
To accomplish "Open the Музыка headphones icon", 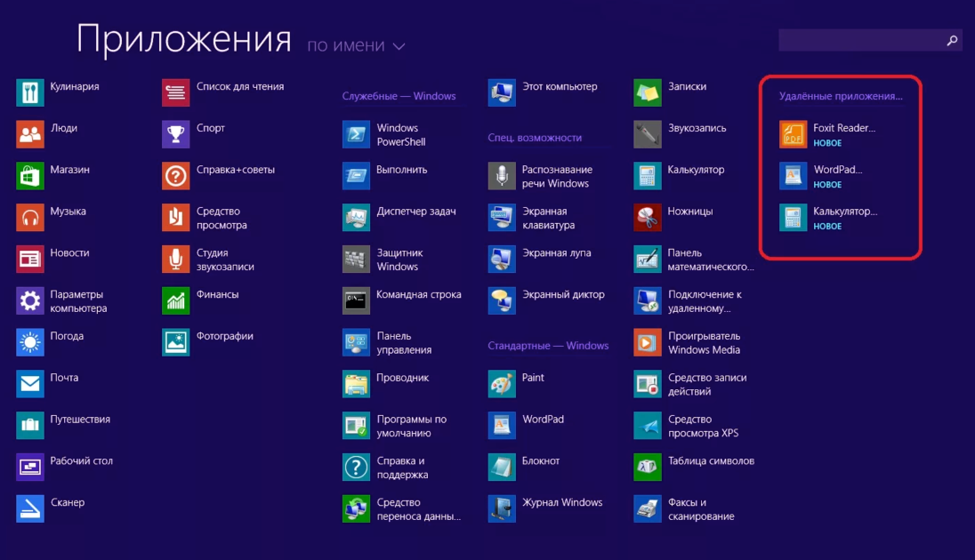I will point(30,218).
